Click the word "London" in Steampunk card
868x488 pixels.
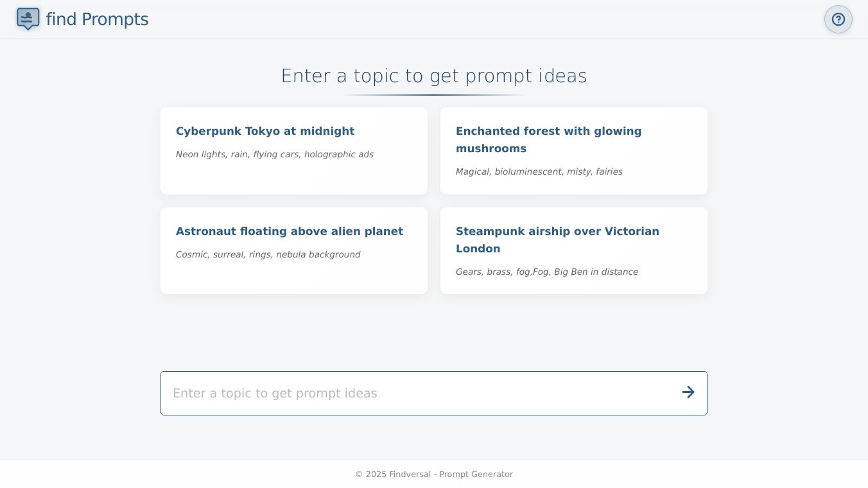478,248
